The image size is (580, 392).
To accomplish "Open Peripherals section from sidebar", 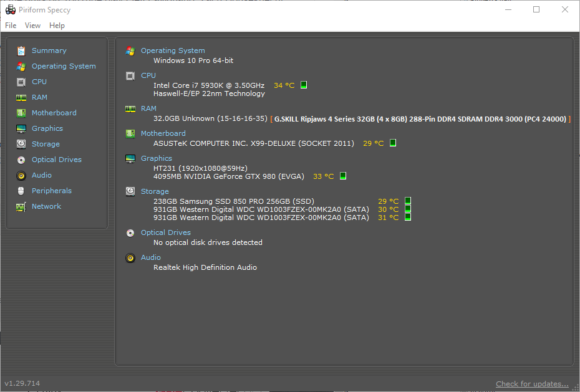I will point(52,191).
